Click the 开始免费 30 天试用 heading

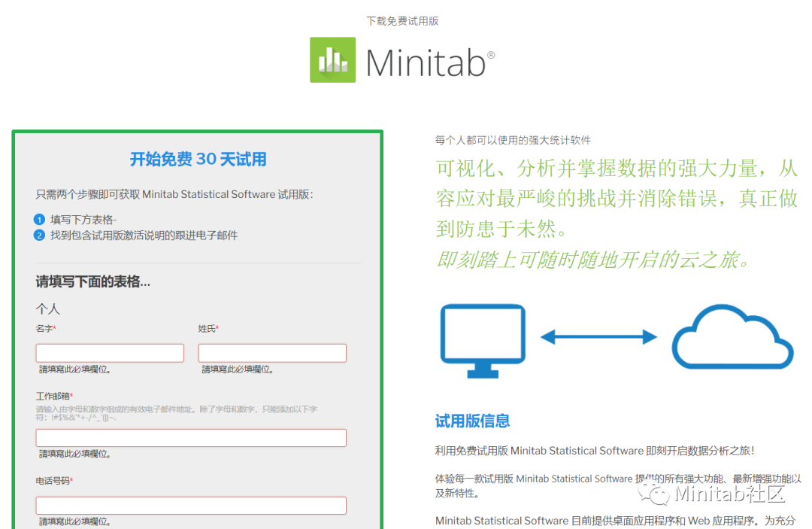tap(197, 160)
